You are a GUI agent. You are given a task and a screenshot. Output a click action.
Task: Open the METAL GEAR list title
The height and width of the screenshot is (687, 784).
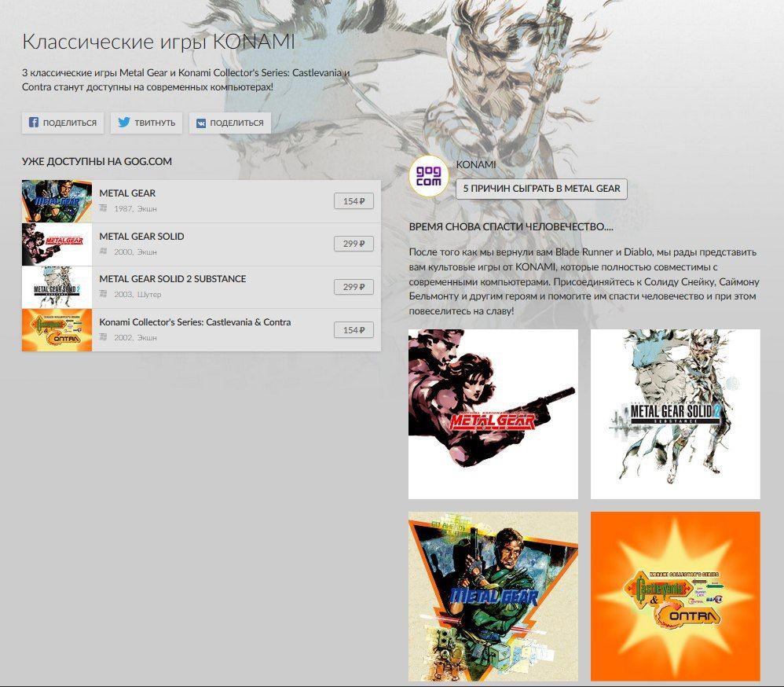click(127, 193)
